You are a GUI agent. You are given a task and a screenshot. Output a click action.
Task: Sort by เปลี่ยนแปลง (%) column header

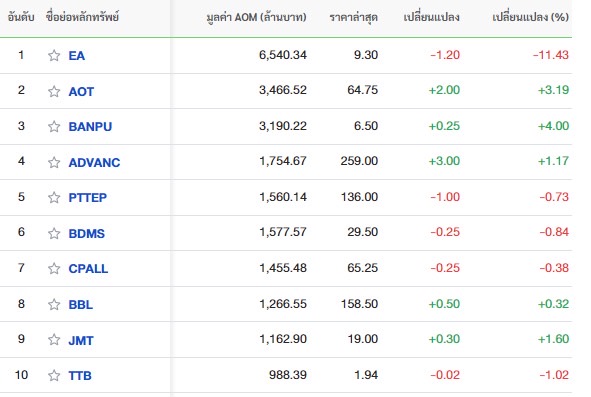(530, 17)
